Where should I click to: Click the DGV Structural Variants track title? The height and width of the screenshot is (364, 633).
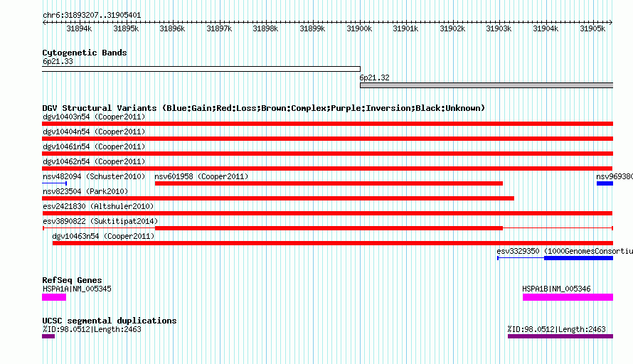tap(264, 108)
